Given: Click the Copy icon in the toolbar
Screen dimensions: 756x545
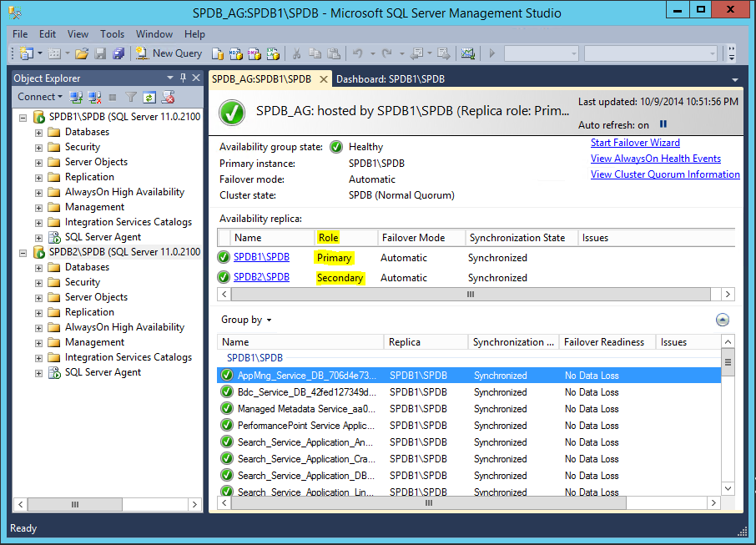Looking at the screenshot, I should tap(315, 53).
